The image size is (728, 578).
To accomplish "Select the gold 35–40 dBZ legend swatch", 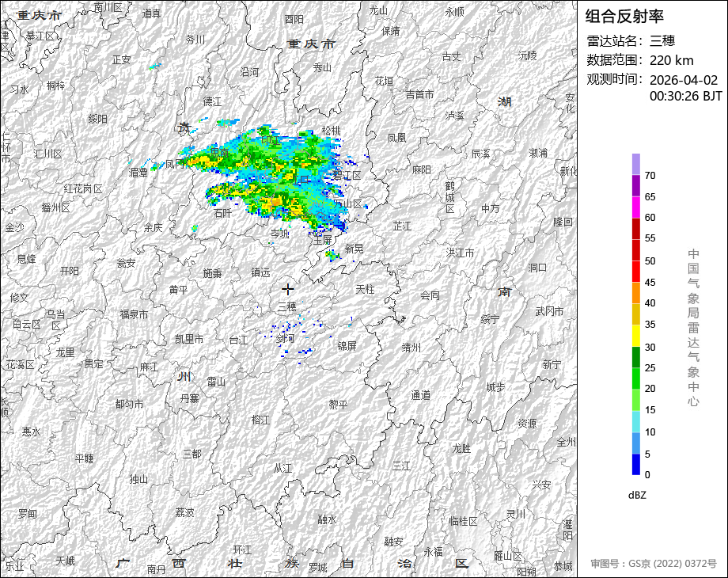I will pos(636,314).
